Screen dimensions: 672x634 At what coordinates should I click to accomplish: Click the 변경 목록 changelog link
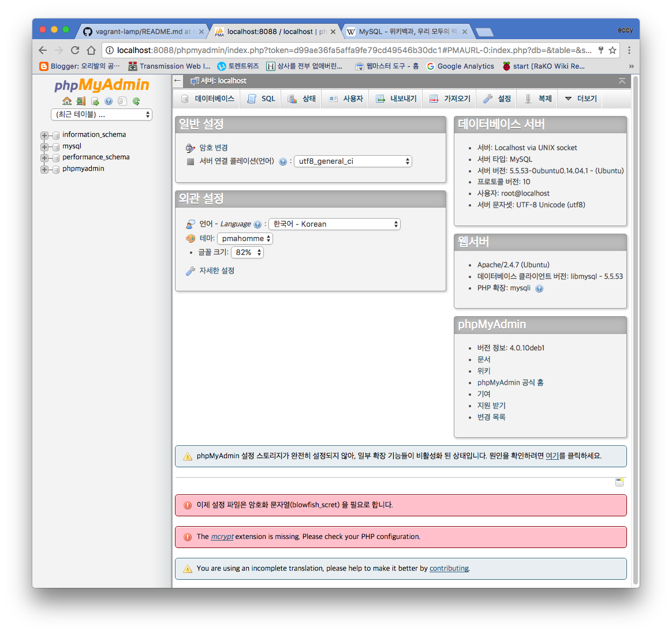[x=491, y=417]
